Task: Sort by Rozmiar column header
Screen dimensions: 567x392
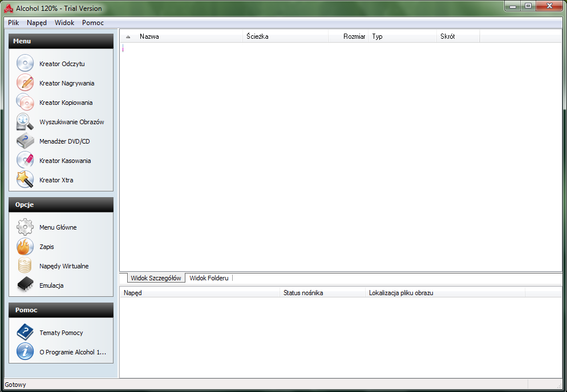Action: pos(348,36)
